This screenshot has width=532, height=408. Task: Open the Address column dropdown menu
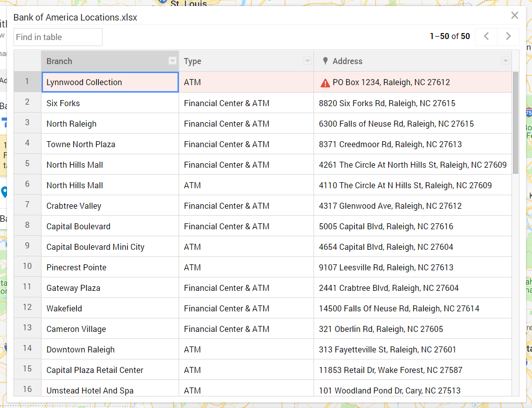click(505, 61)
